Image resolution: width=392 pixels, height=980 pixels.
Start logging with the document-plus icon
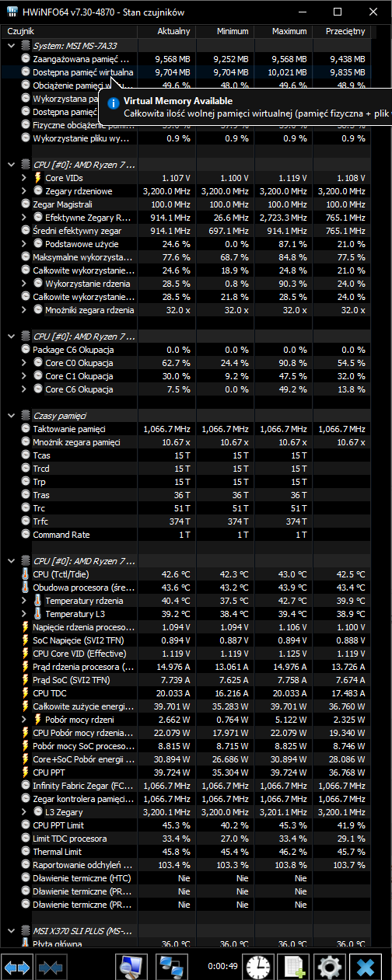tap(293, 967)
